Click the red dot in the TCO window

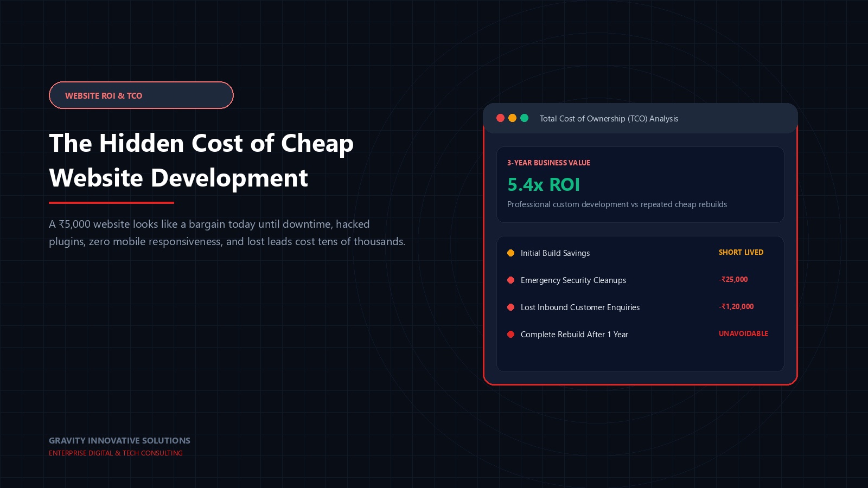[x=500, y=118]
